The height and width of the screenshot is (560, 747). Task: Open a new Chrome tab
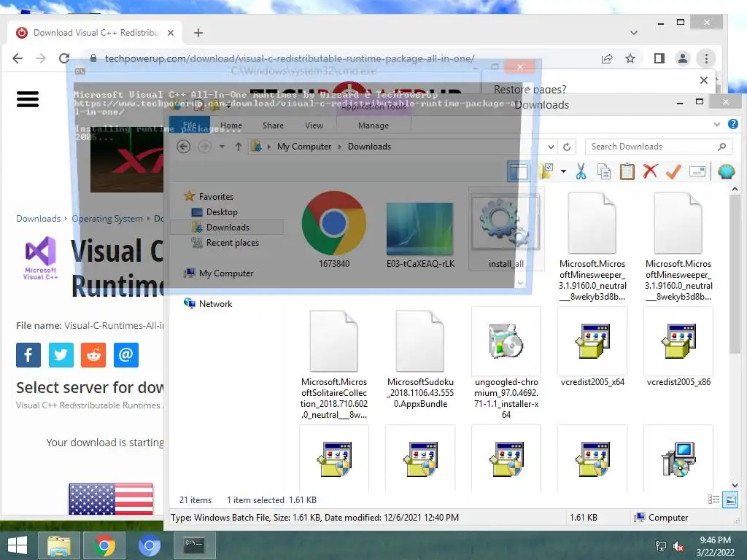click(x=198, y=33)
